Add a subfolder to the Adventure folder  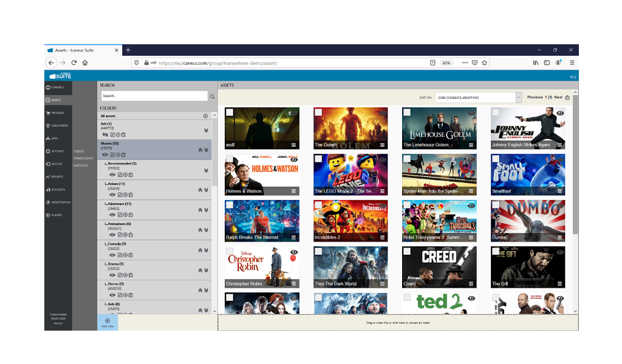[x=125, y=215]
